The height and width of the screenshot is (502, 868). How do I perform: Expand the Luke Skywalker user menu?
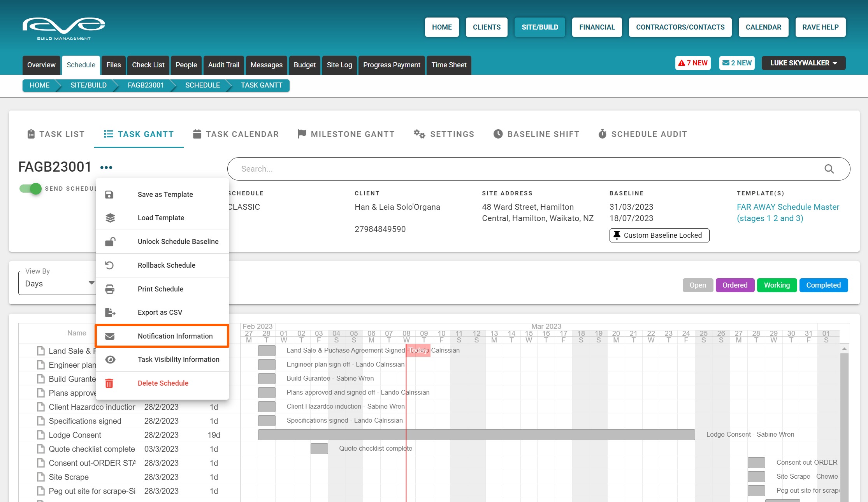803,63
